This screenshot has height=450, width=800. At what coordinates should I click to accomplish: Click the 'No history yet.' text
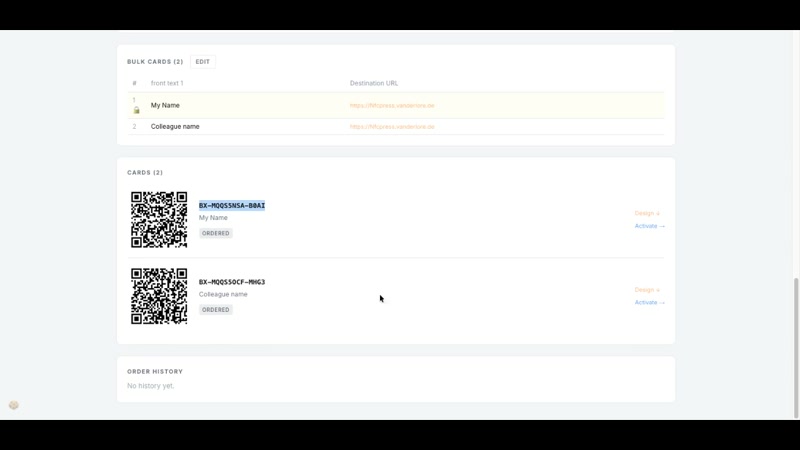pos(151,386)
